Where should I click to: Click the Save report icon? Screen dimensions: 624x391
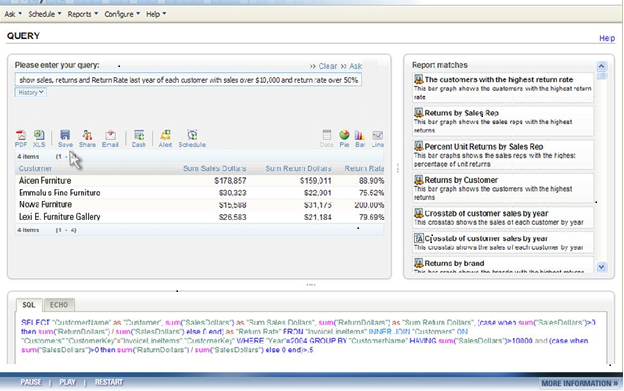click(x=65, y=138)
